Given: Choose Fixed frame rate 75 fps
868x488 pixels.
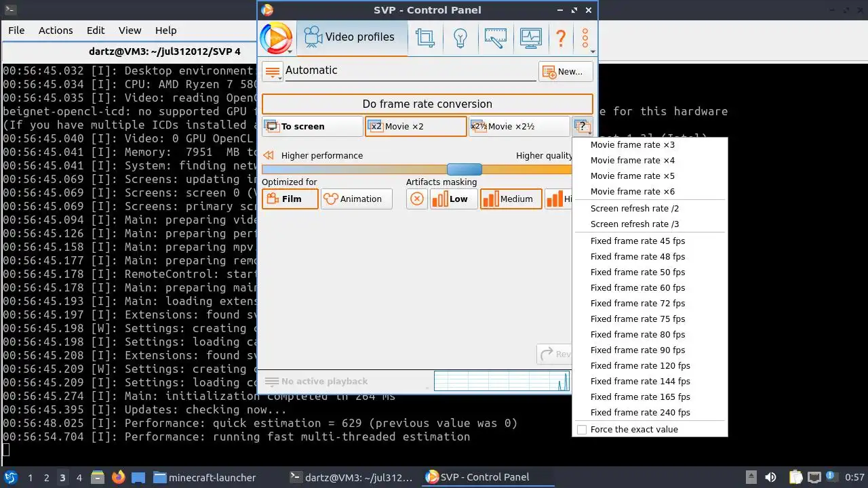Looking at the screenshot, I should point(650,319).
